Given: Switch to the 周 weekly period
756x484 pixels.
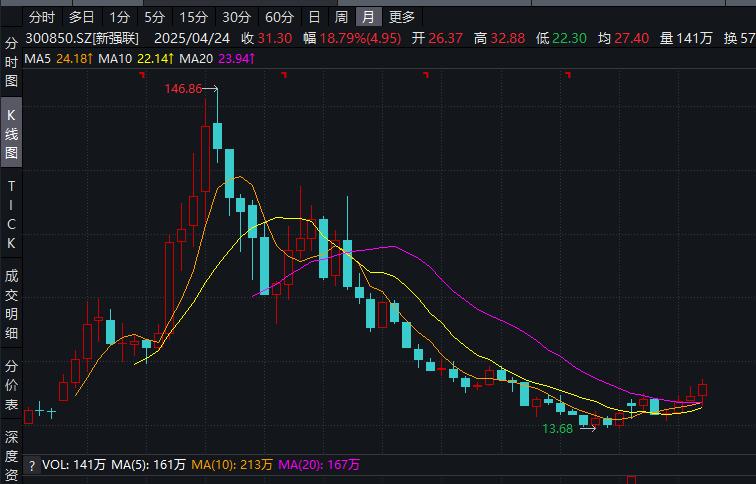Looking at the screenshot, I should tap(341, 17).
